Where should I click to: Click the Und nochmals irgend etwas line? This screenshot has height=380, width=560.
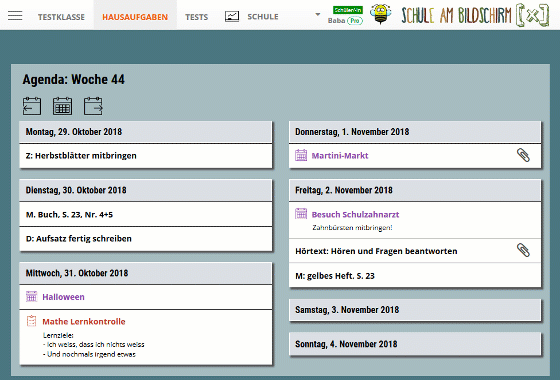[x=89, y=354]
